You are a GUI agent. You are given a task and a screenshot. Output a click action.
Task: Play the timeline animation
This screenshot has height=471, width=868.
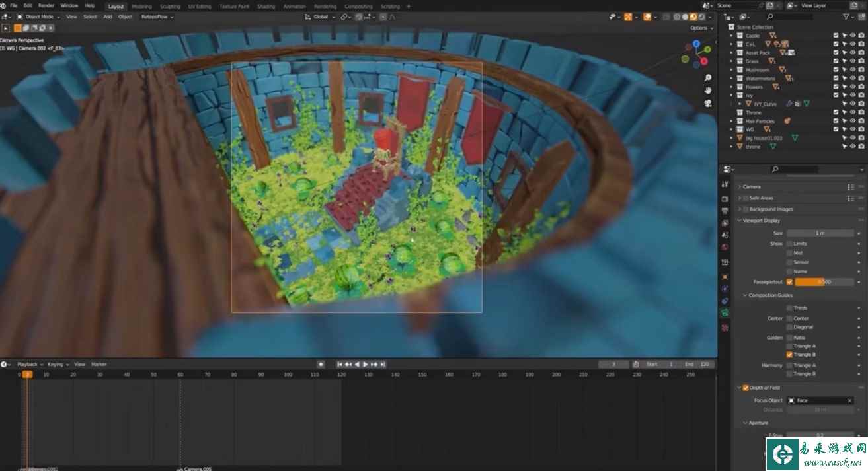pyautogui.click(x=366, y=364)
